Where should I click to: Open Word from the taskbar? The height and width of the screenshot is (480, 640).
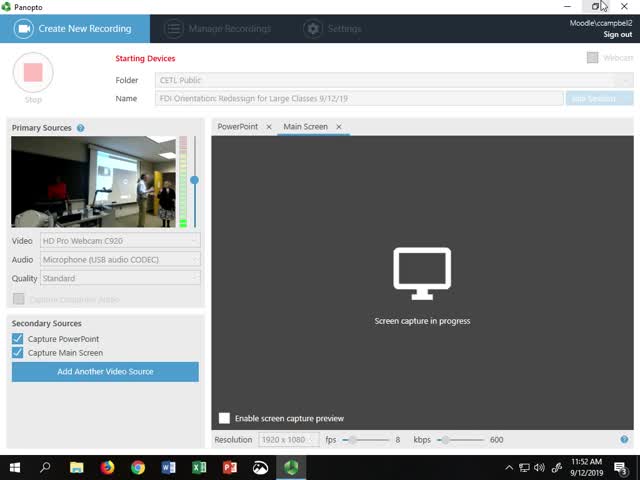[x=168, y=467]
